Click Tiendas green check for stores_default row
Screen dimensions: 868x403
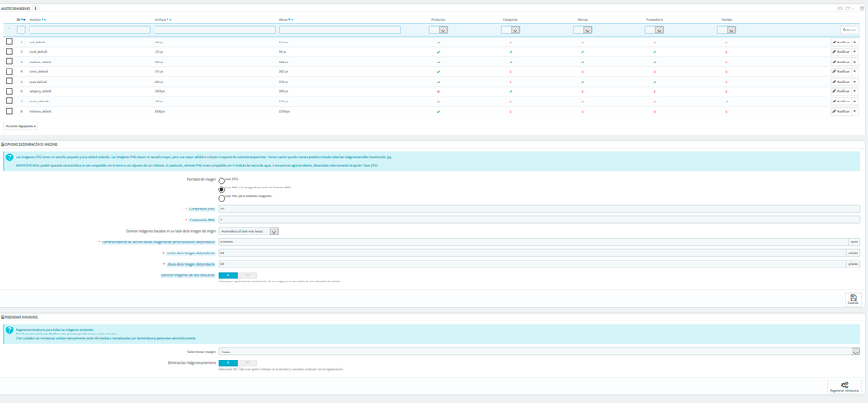pyautogui.click(x=727, y=102)
